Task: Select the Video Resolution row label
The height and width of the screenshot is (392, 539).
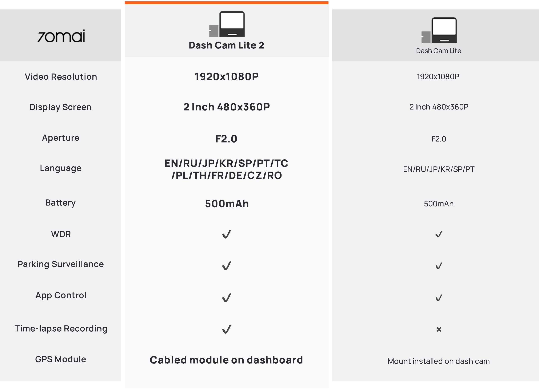Action: [61, 77]
